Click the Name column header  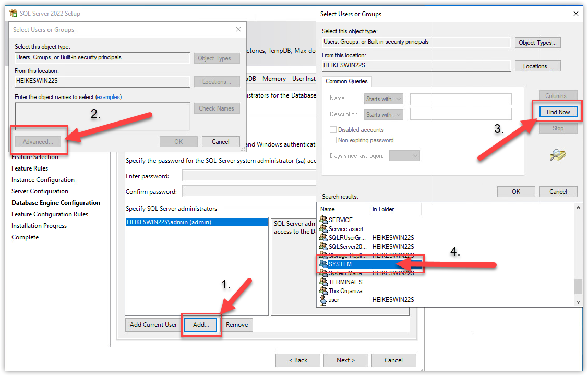click(x=343, y=209)
